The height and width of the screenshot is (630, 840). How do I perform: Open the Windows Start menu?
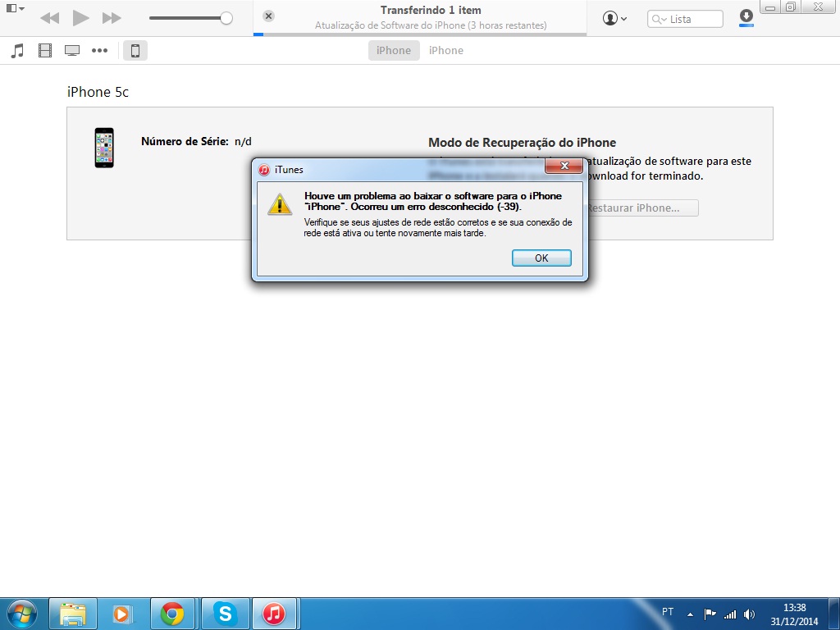point(22,614)
